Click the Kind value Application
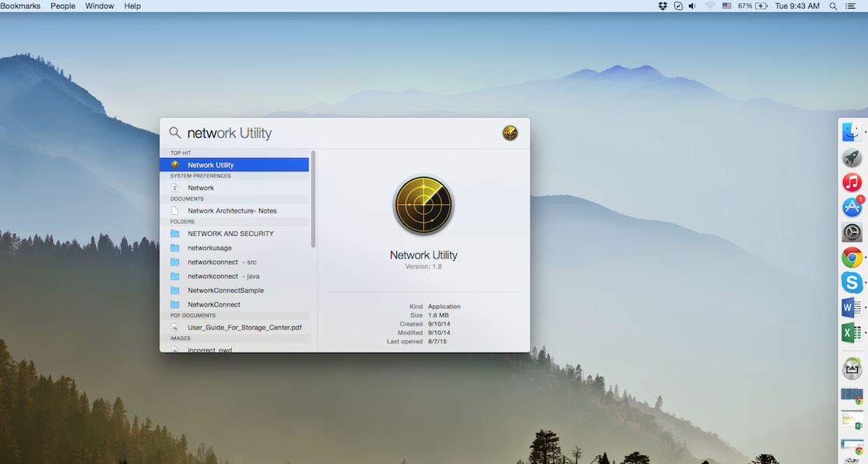This screenshot has height=464, width=868. click(444, 306)
